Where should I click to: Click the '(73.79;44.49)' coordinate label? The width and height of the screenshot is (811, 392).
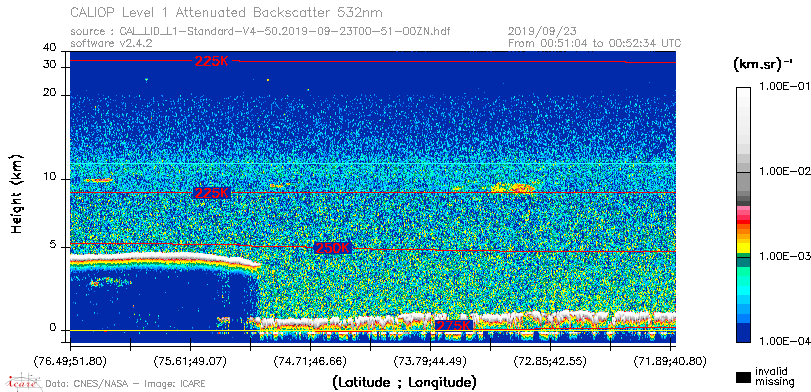tap(430, 360)
